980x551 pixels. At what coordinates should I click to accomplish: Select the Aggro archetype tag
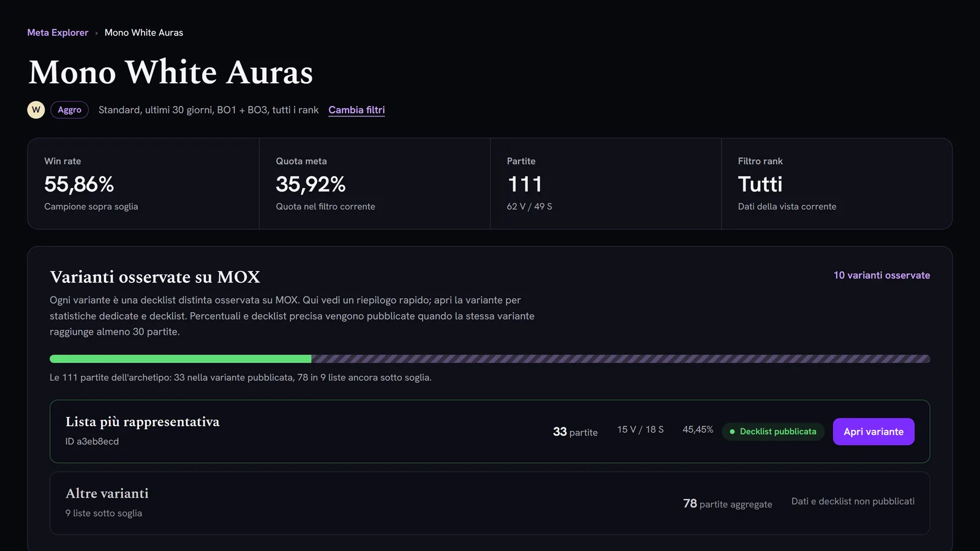[70, 110]
